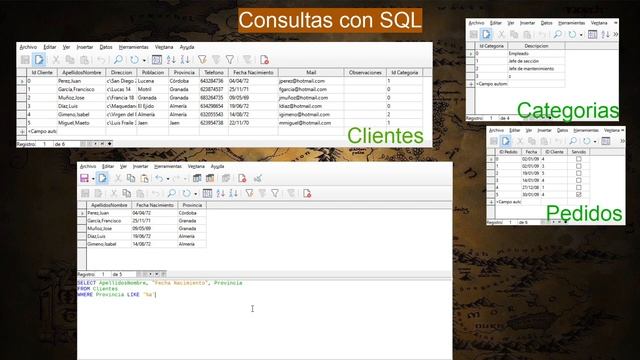Open Datos menu in Clientes window
The height and width of the screenshot is (360, 640).
click(x=106, y=47)
